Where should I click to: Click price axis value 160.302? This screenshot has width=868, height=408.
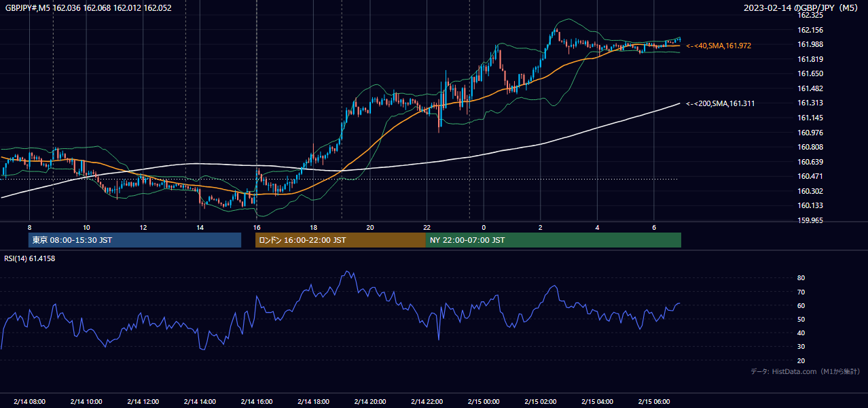pos(810,191)
